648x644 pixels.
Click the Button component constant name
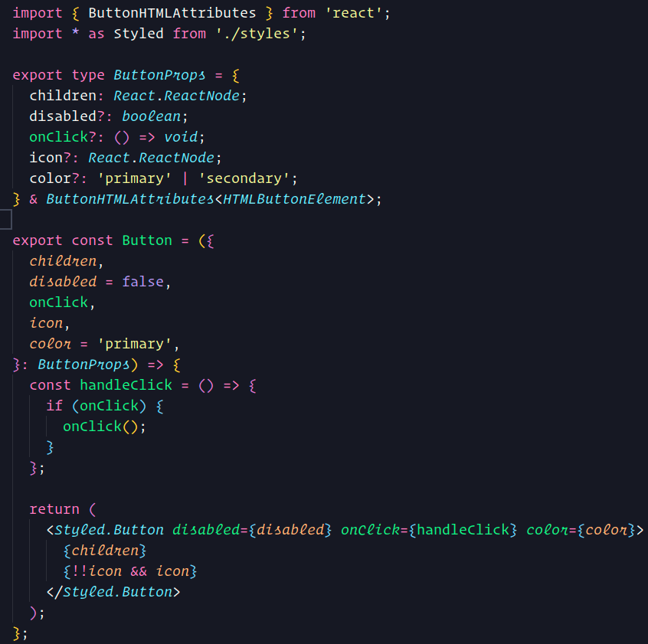coord(147,240)
